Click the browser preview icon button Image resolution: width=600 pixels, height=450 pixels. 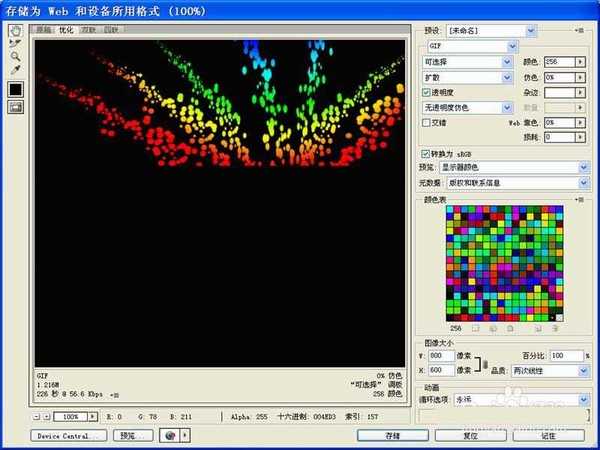pyautogui.click(x=169, y=436)
